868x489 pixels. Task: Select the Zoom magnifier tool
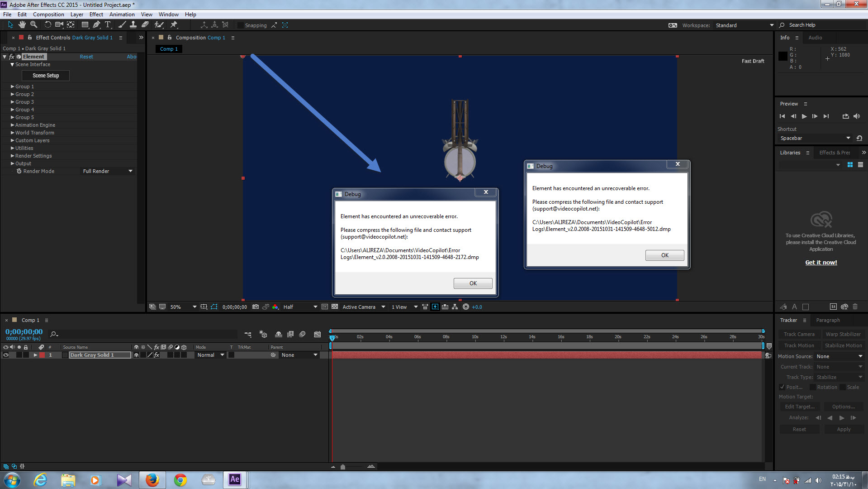tap(33, 25)
